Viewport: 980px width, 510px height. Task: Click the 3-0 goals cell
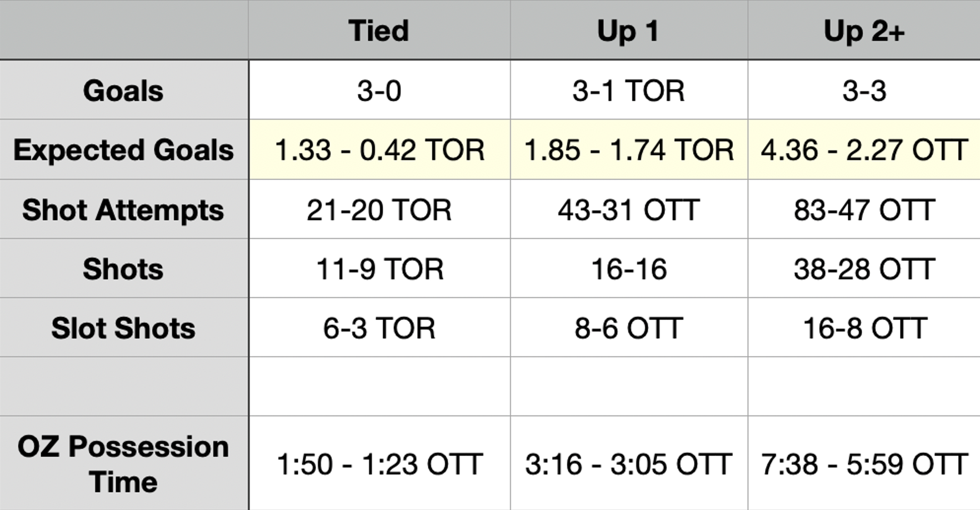(x=379, y=91)
